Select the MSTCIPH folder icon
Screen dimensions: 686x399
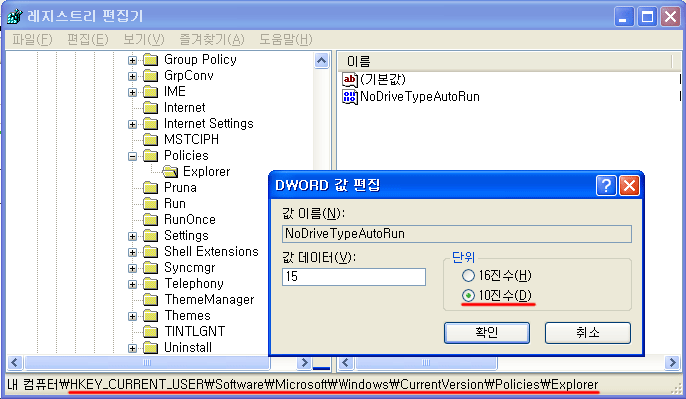[x=150, y=140]
